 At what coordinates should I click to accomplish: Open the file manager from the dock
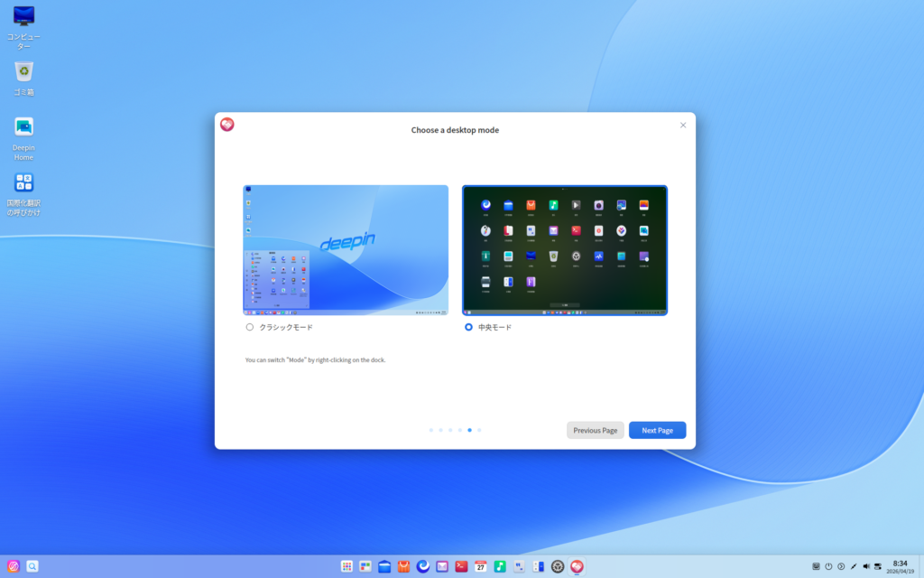[x=384, y=566]
